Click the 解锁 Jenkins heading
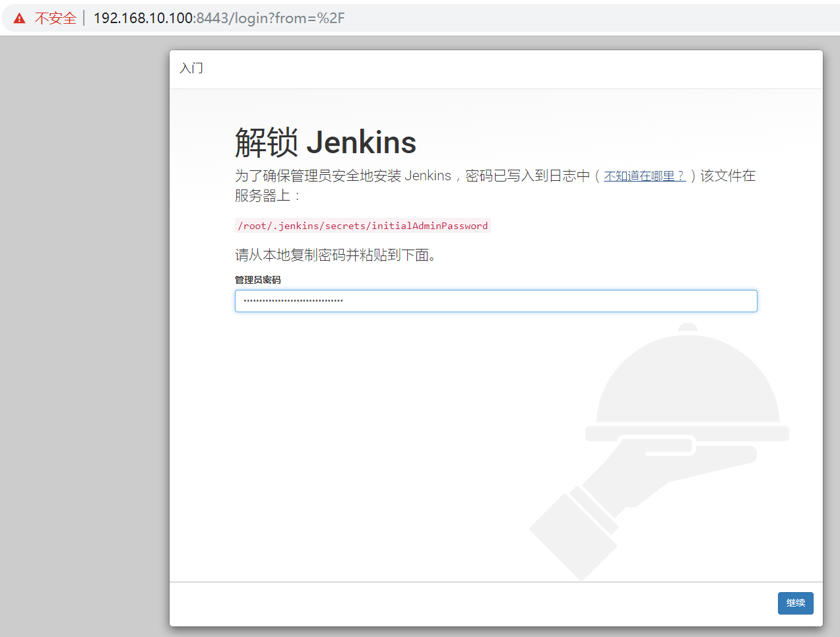Screen dimensions: 840x637 (326, 143)
